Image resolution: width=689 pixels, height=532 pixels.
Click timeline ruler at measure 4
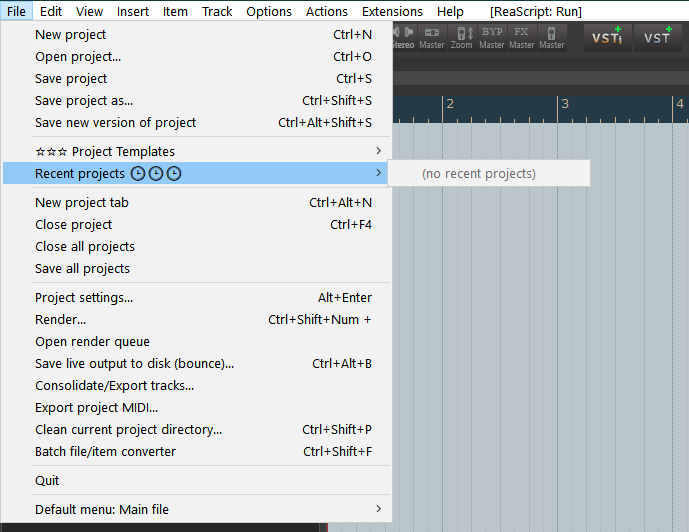click(680, 104)
